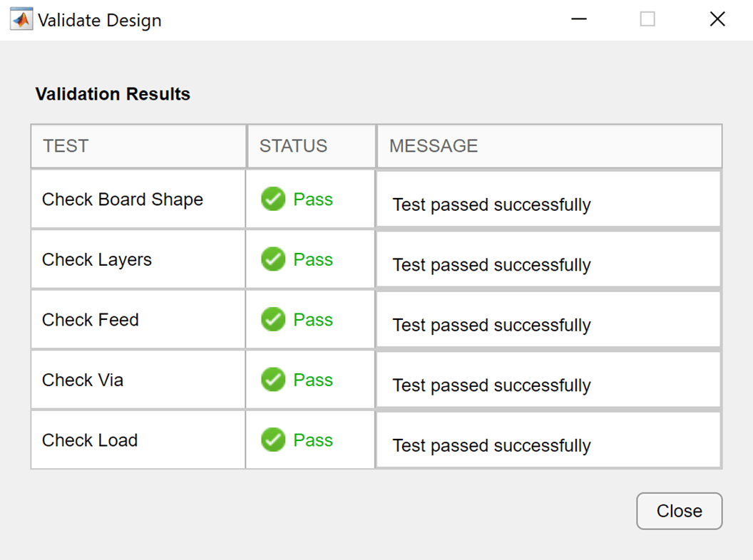
Task: Click the Check Board Shape message text
Action: (491, 205)
